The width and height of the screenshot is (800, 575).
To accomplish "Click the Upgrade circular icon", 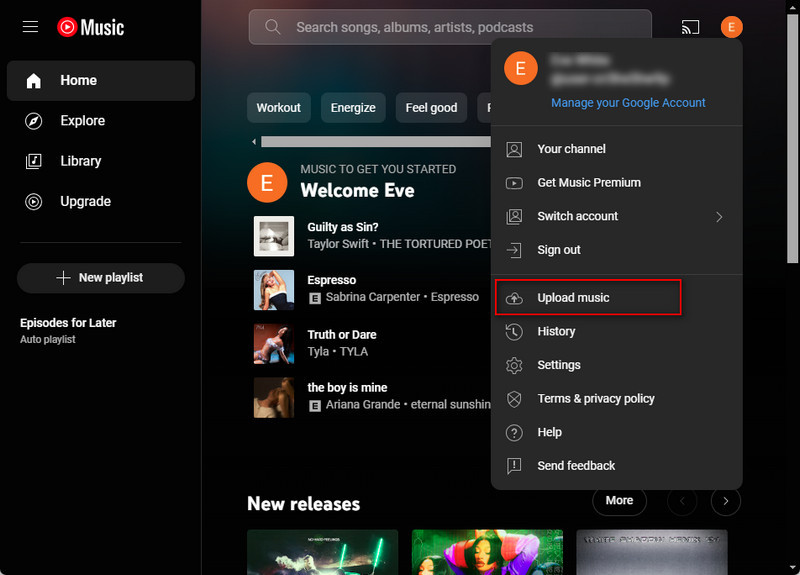I will (x=34, y=202).
